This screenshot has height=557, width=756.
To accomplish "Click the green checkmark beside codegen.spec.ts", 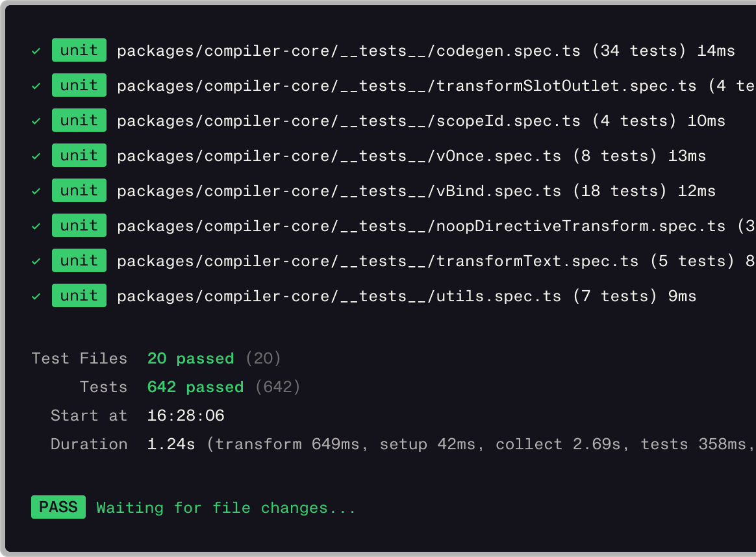I will pyautogui.click(x=36, y=51).
